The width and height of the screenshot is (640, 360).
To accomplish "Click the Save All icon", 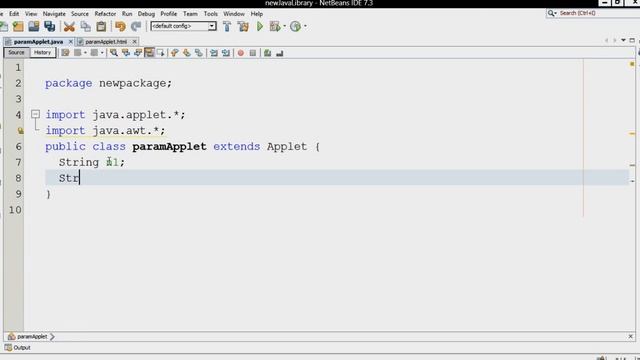I will tap(50, 27).
